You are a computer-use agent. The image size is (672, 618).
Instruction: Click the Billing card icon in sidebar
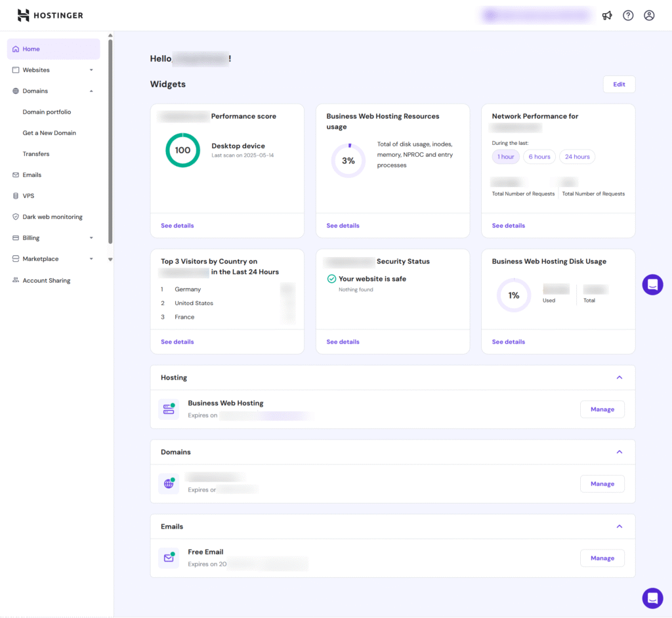pyautogui.click(x=16, y=238)
